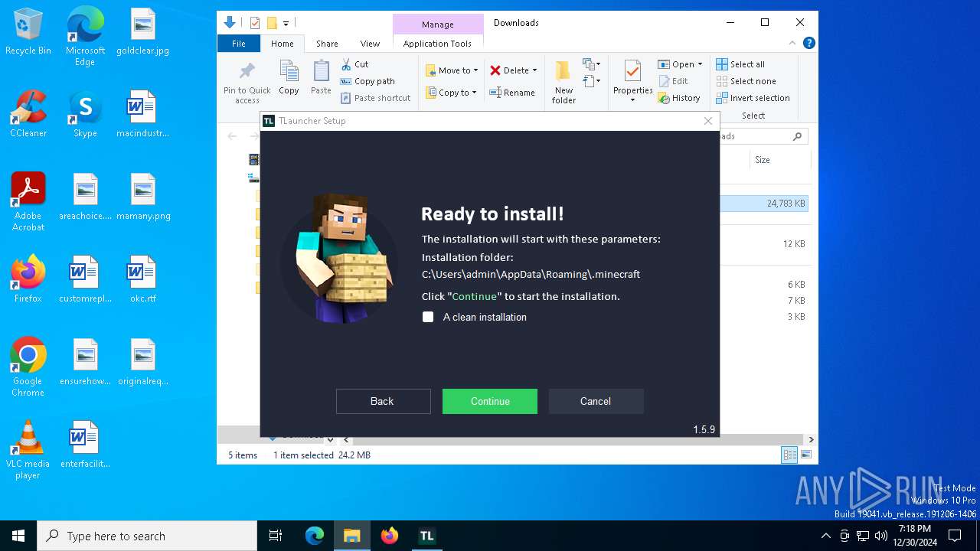Click the Rename command
980x551 pixels.
click(x=512, y=93)
